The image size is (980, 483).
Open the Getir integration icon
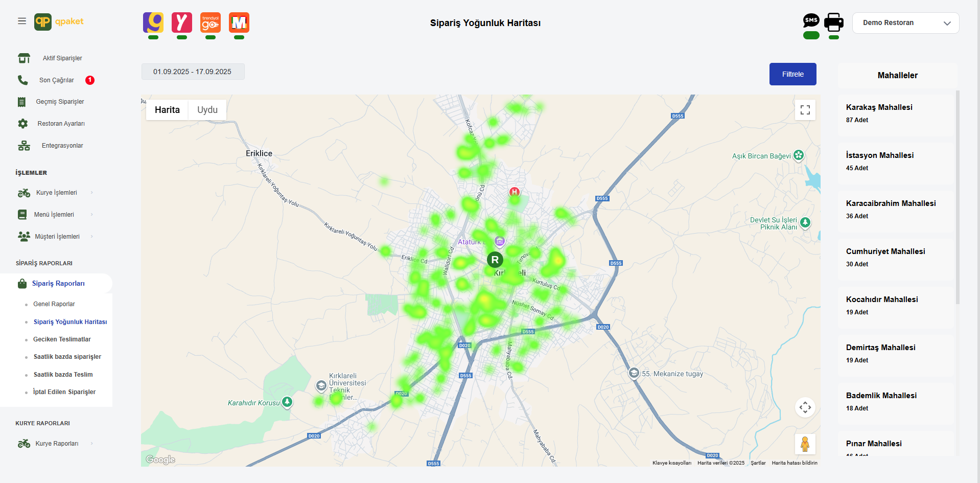153,22
